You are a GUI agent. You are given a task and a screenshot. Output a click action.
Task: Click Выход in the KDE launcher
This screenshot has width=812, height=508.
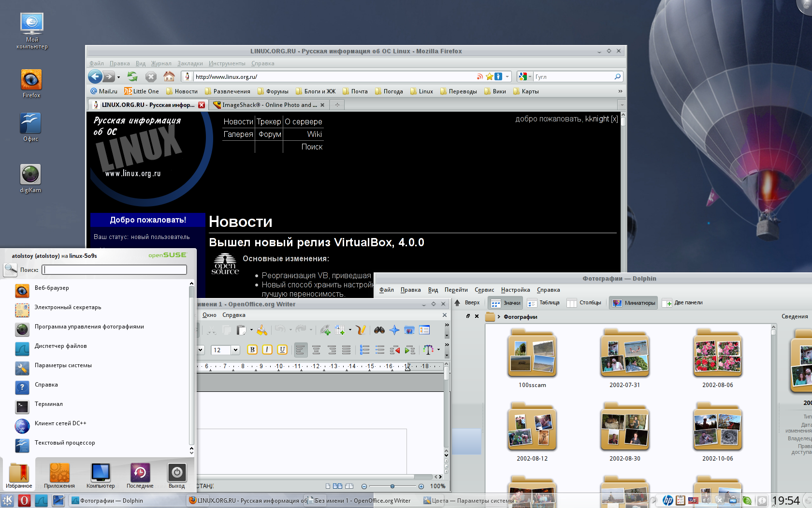coord(176,476)
